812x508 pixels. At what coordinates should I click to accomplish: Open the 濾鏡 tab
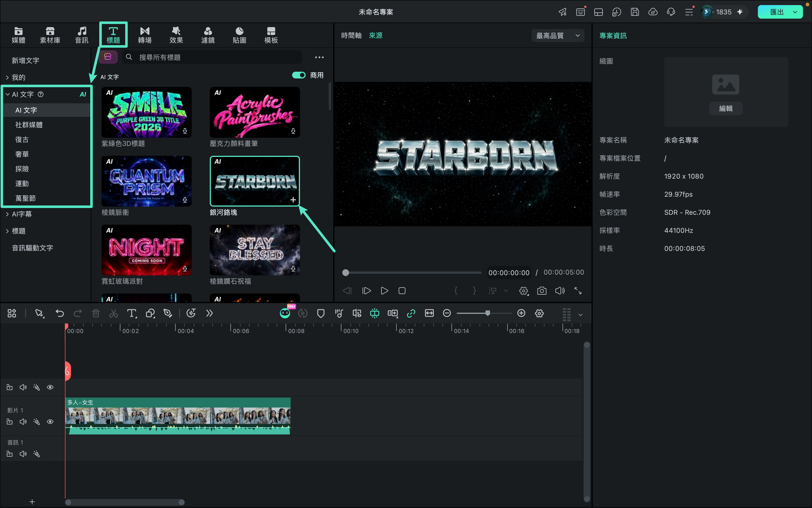[x=208, y=35]
